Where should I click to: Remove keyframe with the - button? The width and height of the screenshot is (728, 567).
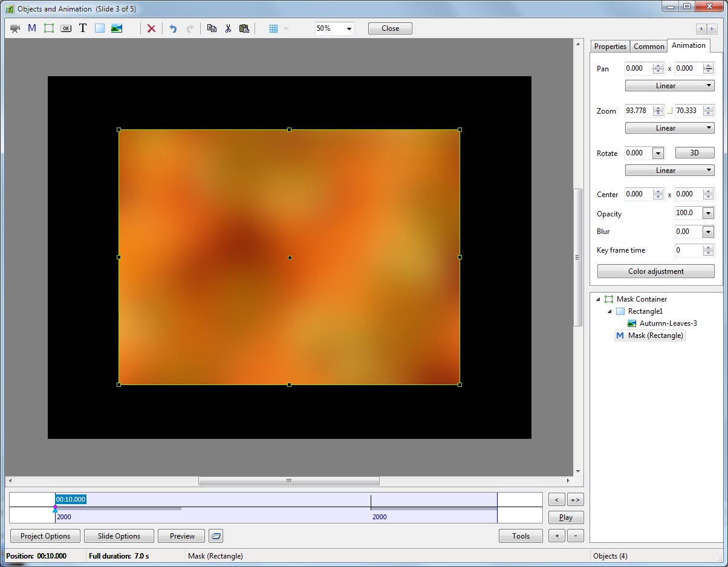click(575, 536)
